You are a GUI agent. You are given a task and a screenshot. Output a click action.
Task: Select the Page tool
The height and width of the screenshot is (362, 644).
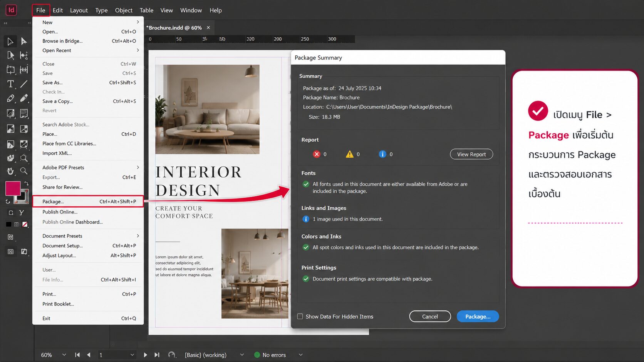tap(10, 55)
